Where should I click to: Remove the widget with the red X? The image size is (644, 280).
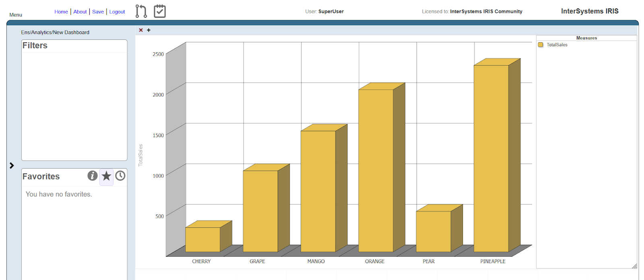(x=141, y=30)
